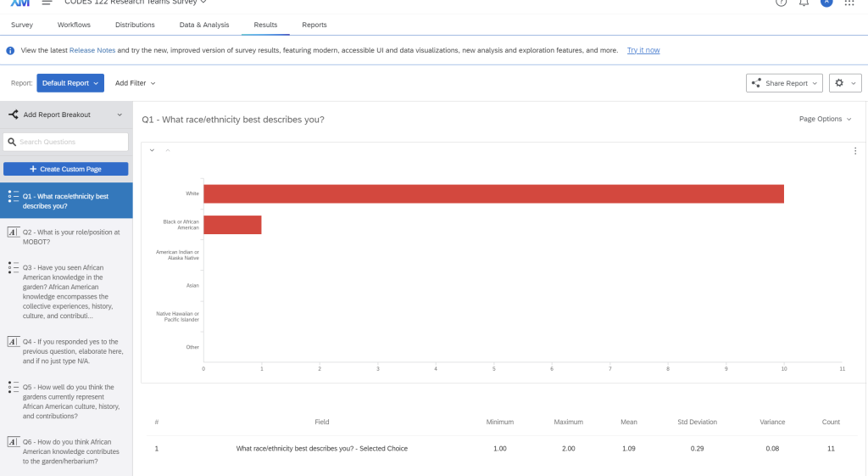Select Q4 elaborate here question
The height and width of the screenshot is (476, 868).
(66, 351)
